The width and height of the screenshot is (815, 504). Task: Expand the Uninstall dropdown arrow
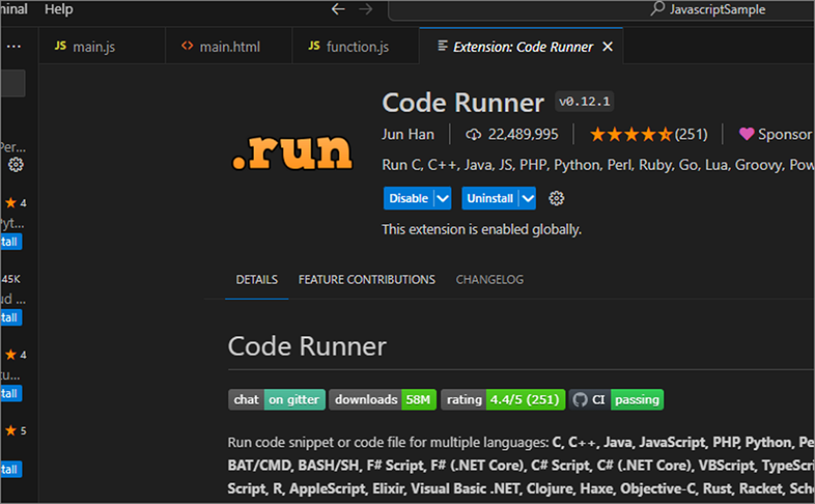pos(527,199)
